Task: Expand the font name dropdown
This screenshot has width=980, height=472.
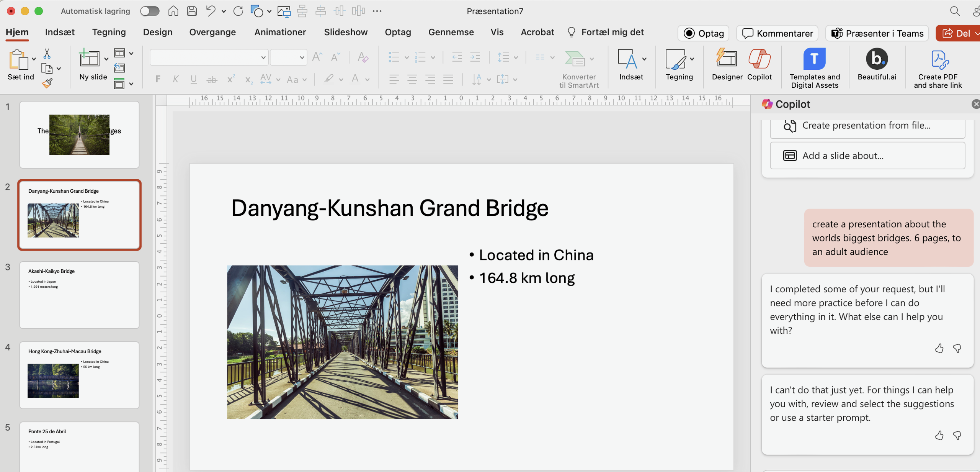Action: tap(263, 58)
